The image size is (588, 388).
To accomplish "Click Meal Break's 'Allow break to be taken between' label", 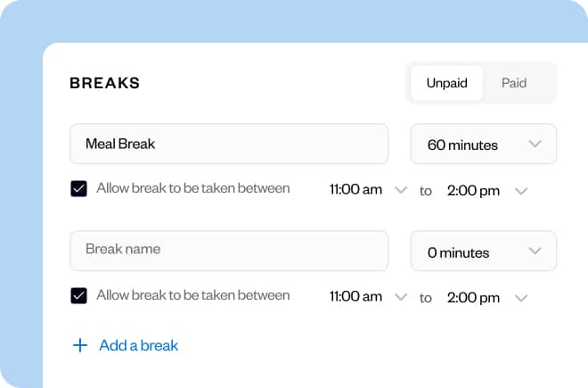I will [x=192, y=189].
